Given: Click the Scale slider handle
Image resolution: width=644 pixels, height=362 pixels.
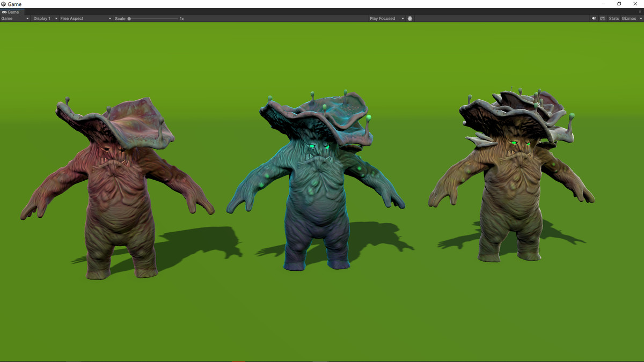Looking at the screenshot, I should click(129, 18).
